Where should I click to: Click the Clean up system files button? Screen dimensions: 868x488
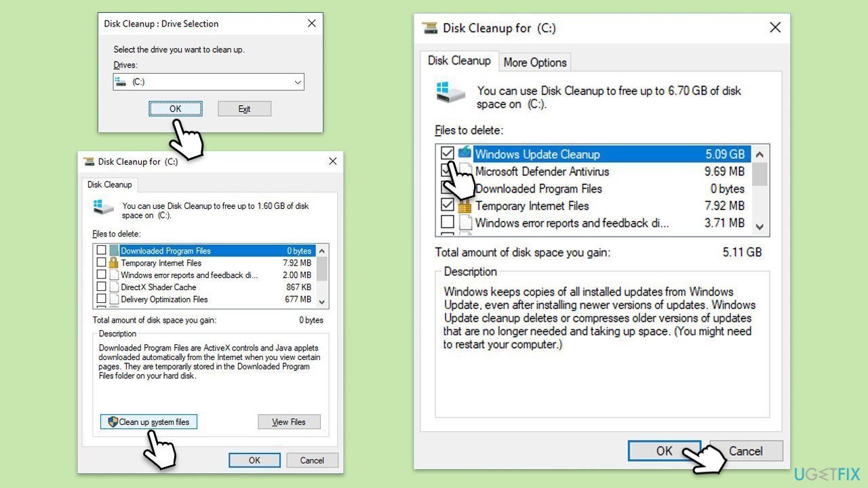tap(149, 422)
